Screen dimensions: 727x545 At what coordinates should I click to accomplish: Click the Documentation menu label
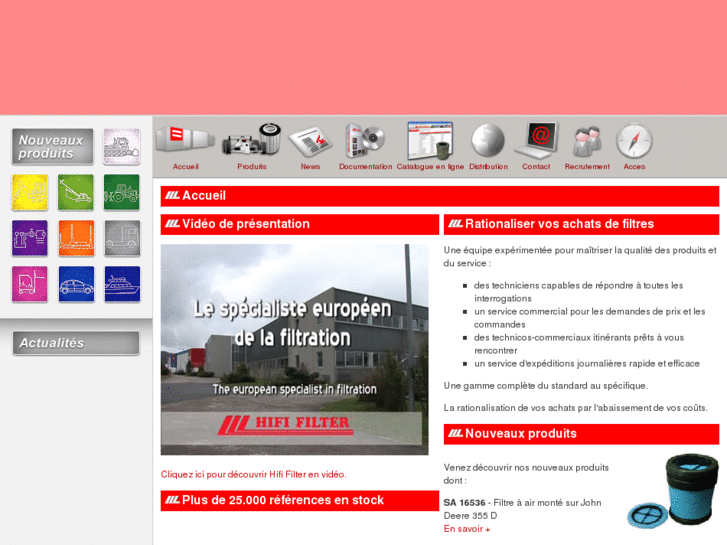click(365, 167)
